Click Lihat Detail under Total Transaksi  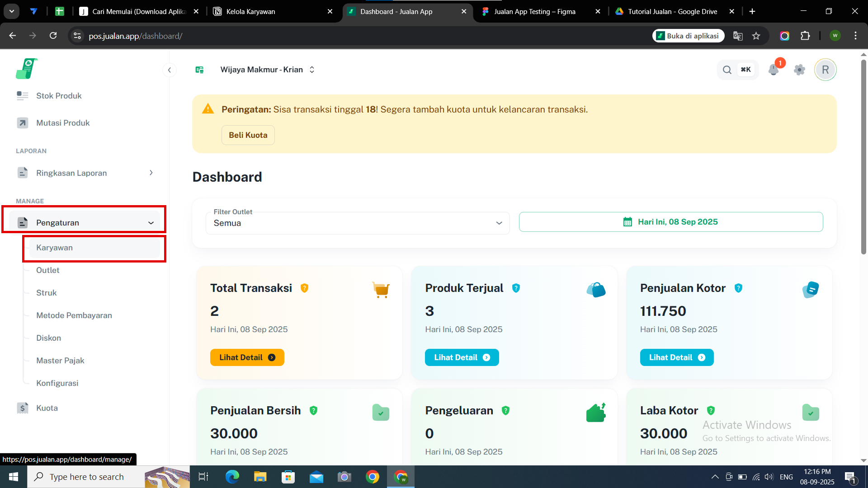[247, 357]
